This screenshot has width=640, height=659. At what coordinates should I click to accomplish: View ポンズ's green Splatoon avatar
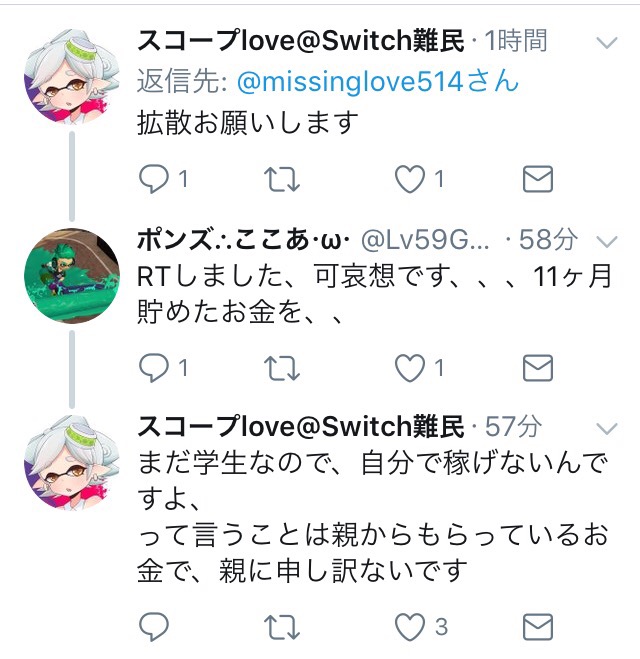click(x=72, y=276)
